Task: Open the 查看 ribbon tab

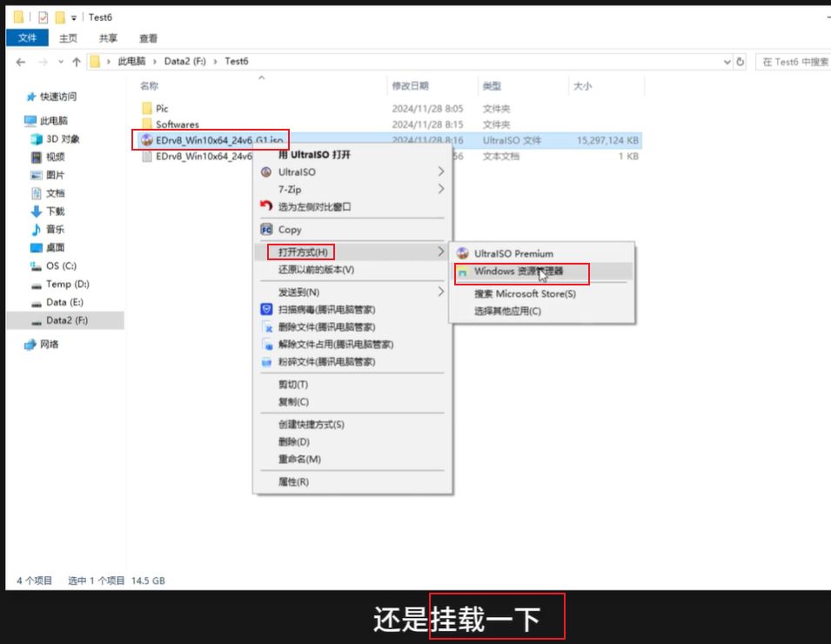Action: pos(148,38)
